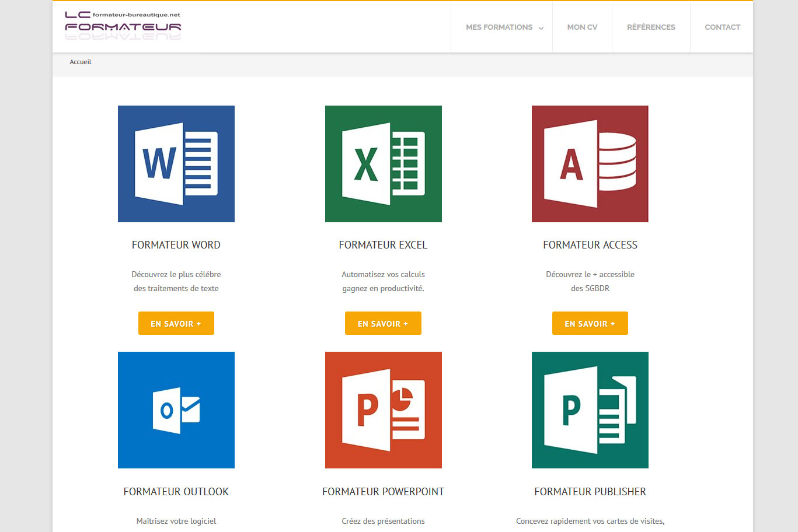Select the Formateur Outlook heading
This screenshot has width=798, height=532.
pyautogui.click(x=176, y=492)
